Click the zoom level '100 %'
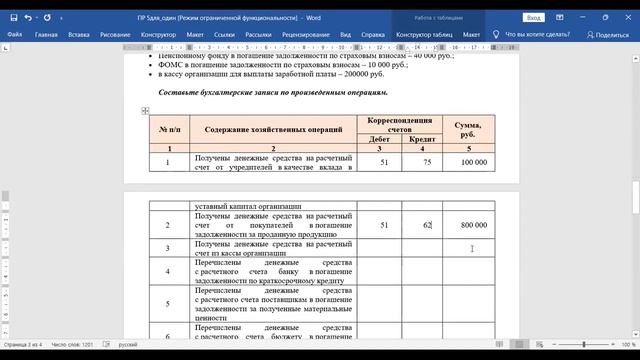Screen dimensions: 640x360 point(629,344)
